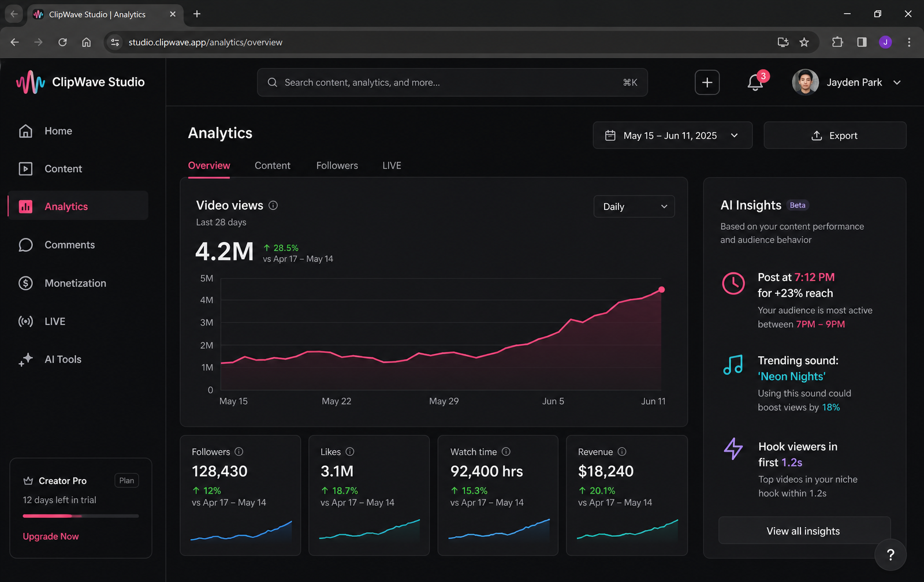Open Monetization dollar icon

25,283
